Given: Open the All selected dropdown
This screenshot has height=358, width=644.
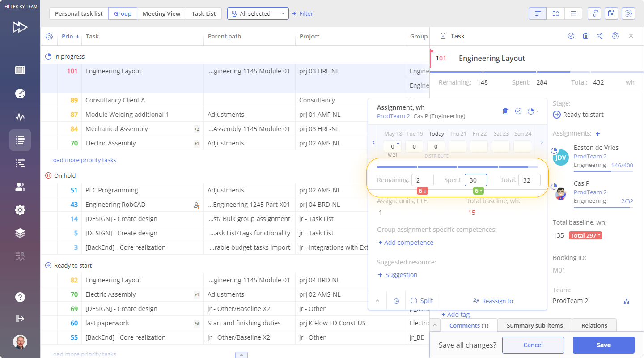Looking at the screenshot, I should click(x=258, y=13).
